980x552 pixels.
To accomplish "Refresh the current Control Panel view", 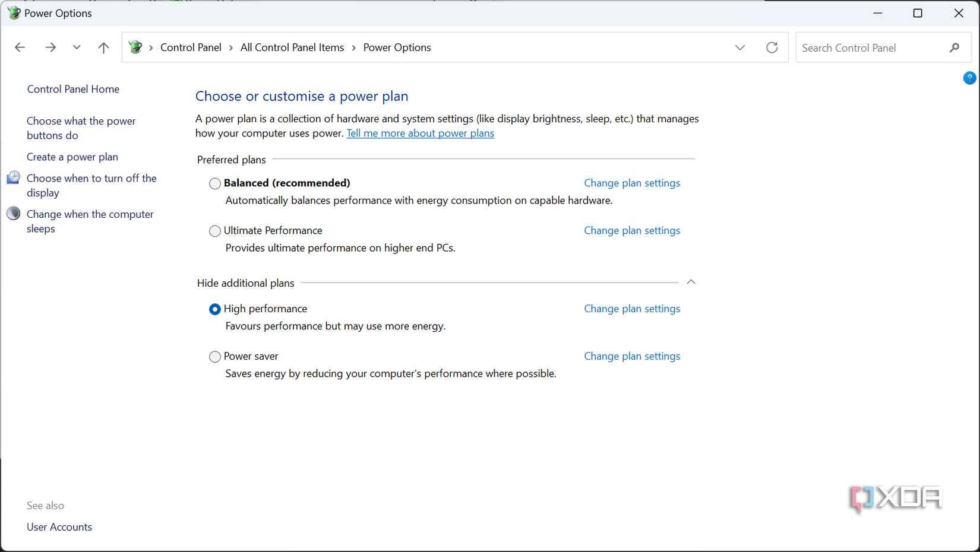I will coord(772,47).
